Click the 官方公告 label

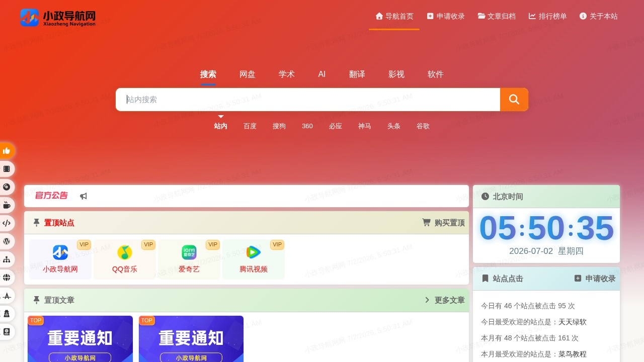[x=51, y=196]
